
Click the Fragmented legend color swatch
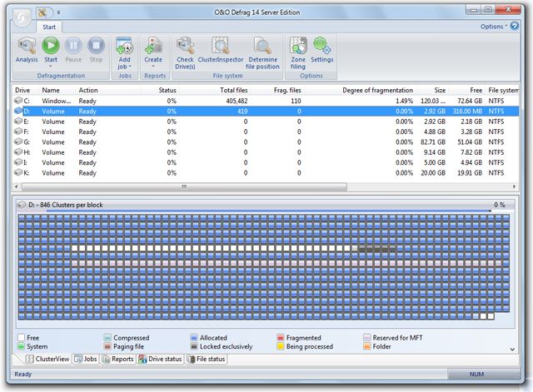(x=281, y=337)
